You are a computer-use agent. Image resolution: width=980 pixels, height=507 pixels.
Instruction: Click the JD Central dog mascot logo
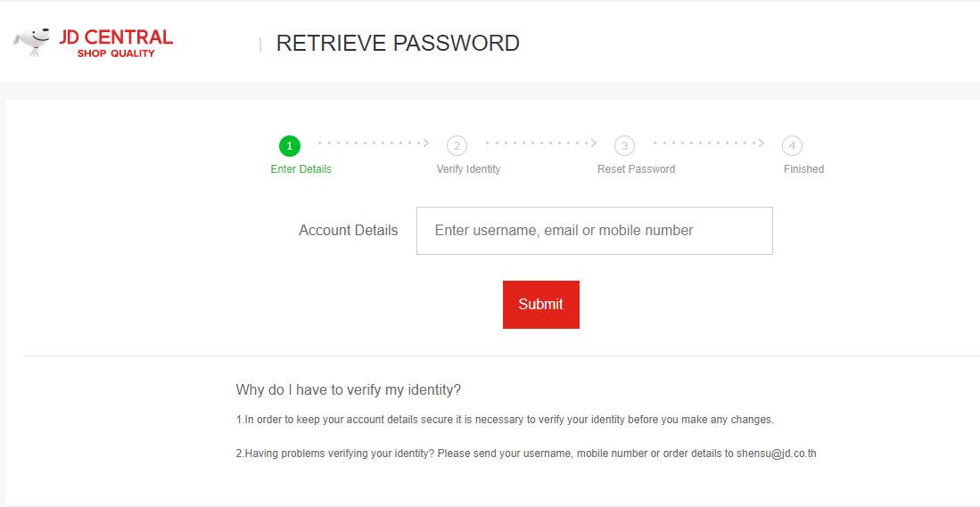32,42
